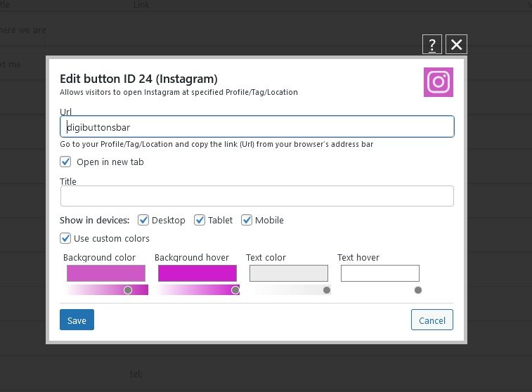532x392 pixels.
Task: Uncheck the Mobile device checkbox
Action: click(x=247, y=220)
